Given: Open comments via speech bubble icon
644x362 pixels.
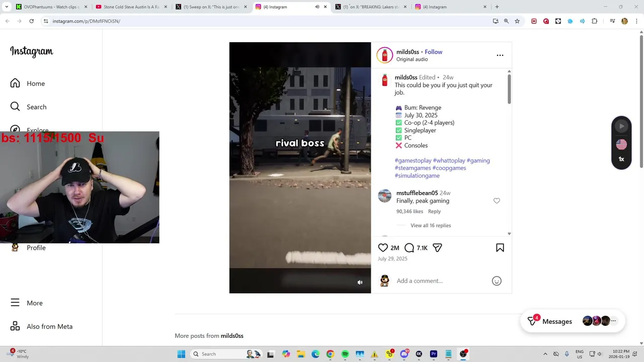Looking at the screenshot, I should click(409, 247).
